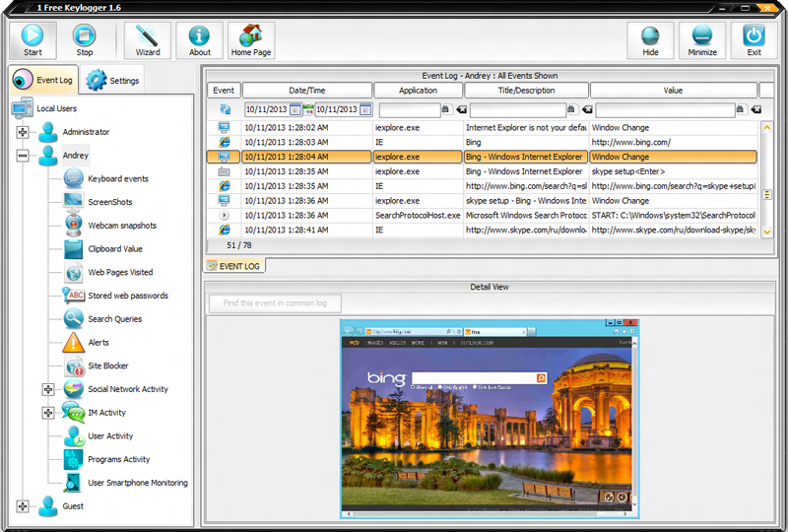Select the 1:28:41 AM skype.com event row
The width and height of the screenshot is (788, 532).
click(x=483, y=230)
